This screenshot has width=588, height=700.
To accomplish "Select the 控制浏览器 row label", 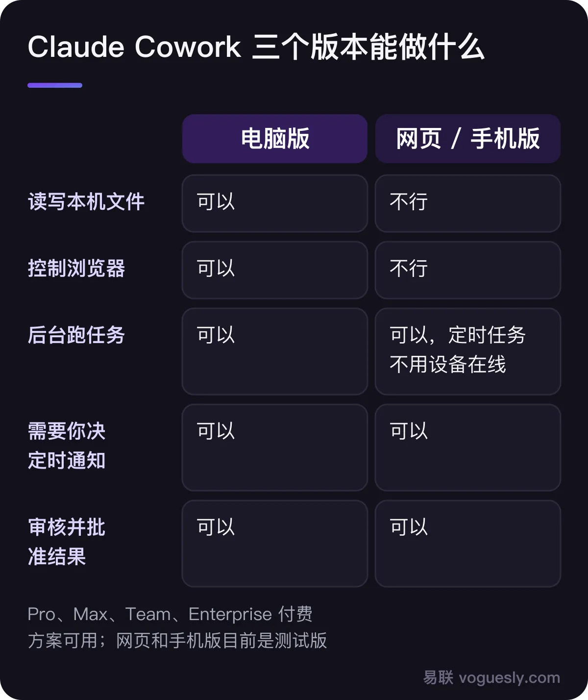I will (76, 268).
